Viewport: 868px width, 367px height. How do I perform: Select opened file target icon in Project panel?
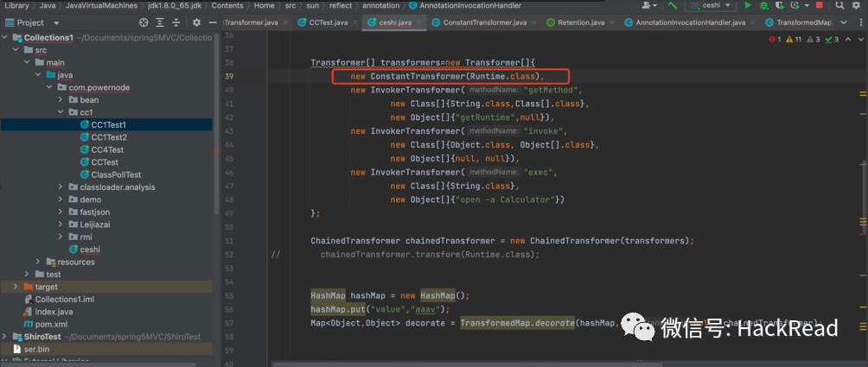(x=144, y=22)
